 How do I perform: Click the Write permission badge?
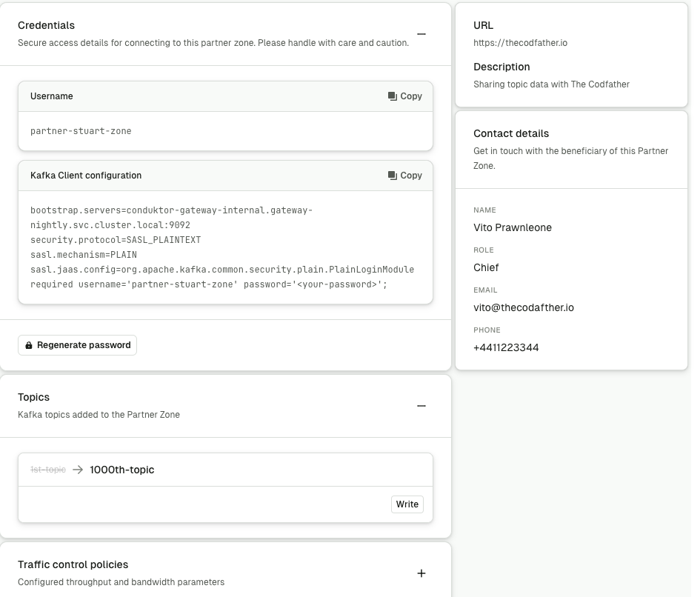coord(407,504)
